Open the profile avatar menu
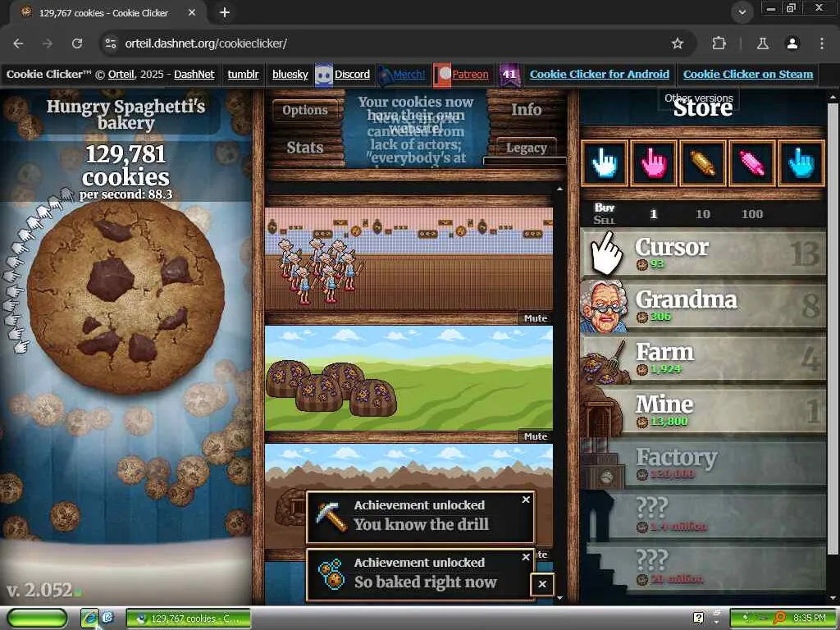The height and width of the screenshot is (630, 840). (792, 43)
